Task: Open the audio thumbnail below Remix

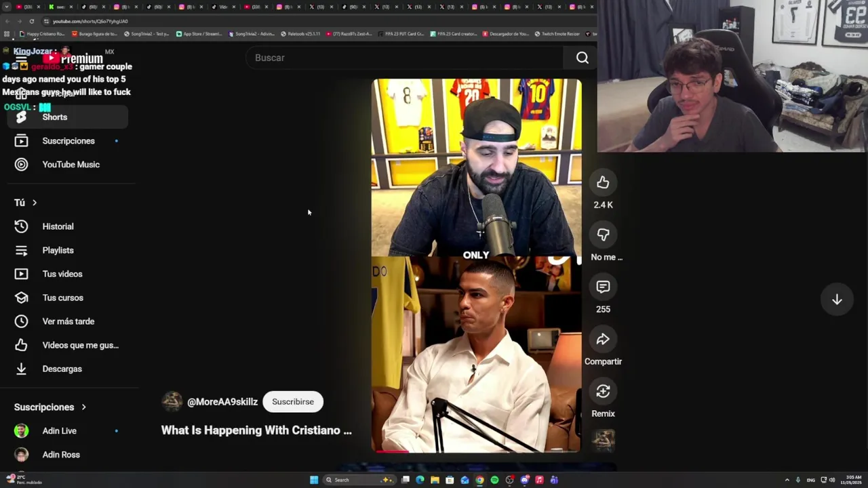Action: pyautogui.click(x=603, y=441)
